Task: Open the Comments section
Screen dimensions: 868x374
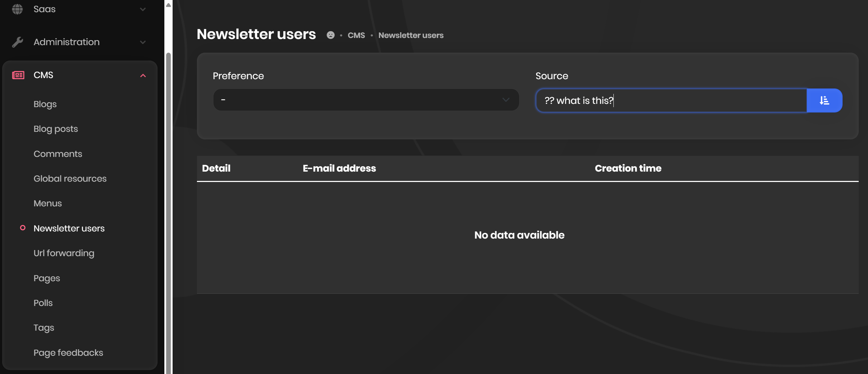Action: (x=58, y=154)
